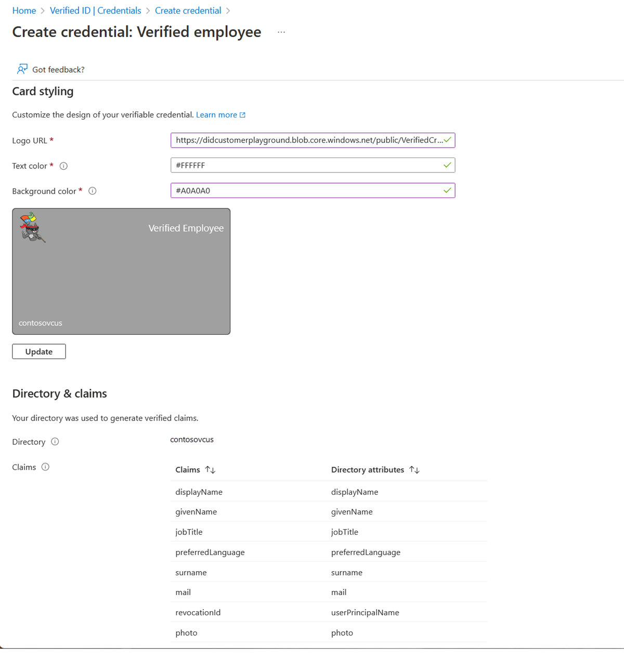This screenshot has height=672, width=624.
Task: Click the Text color #FFFFFF field
Action: click(313, 165)
